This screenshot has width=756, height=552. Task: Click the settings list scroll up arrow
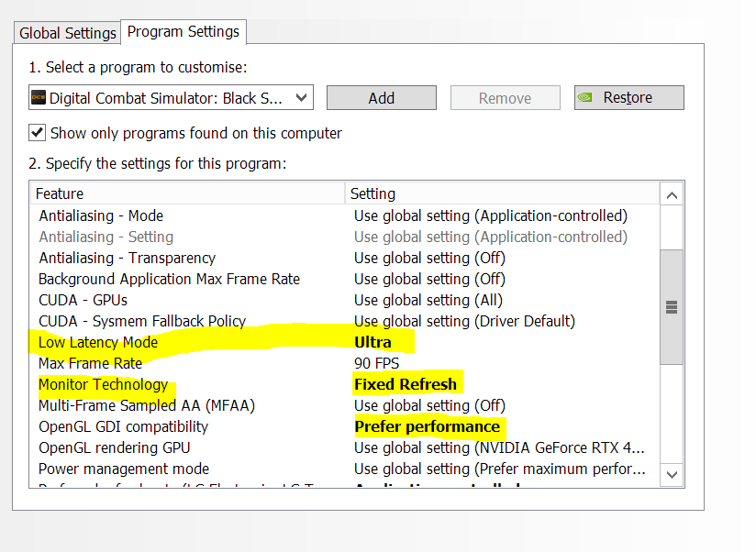[x=672, y=194]
